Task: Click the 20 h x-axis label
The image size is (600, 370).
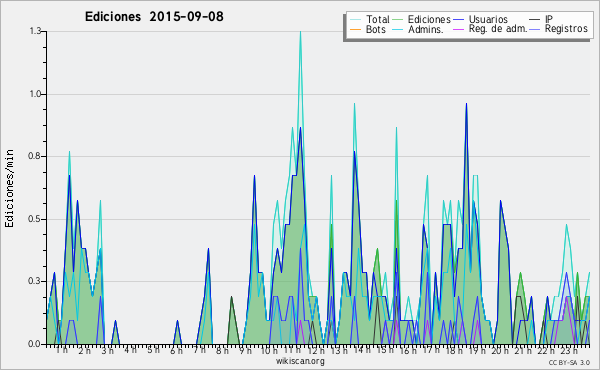Action: 500,350
